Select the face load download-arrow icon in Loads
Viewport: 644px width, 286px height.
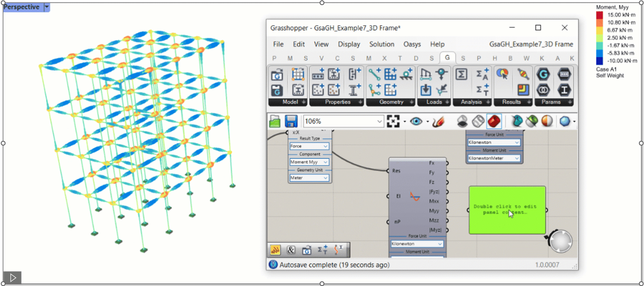coord(425,90)
